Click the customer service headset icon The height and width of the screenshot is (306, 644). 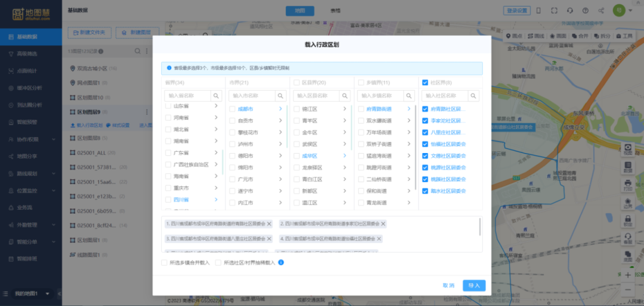tap(569, 10)
